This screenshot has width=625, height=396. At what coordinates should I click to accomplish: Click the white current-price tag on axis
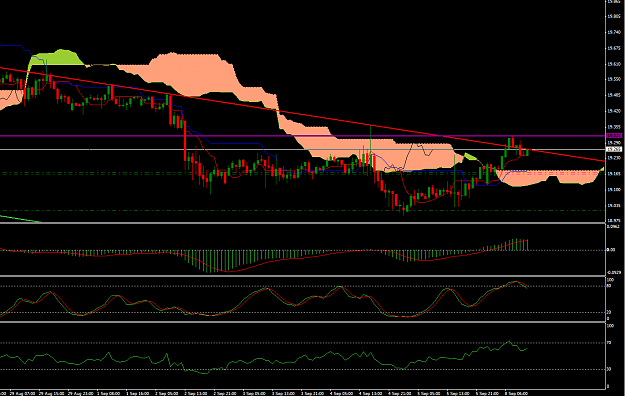[x=614, y=150]
